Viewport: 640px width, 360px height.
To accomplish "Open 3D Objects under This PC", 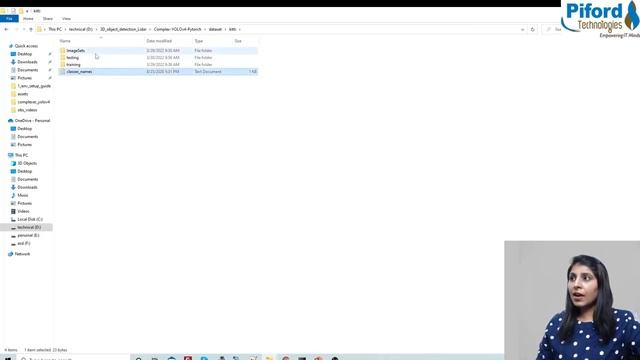I will point(27,163).
